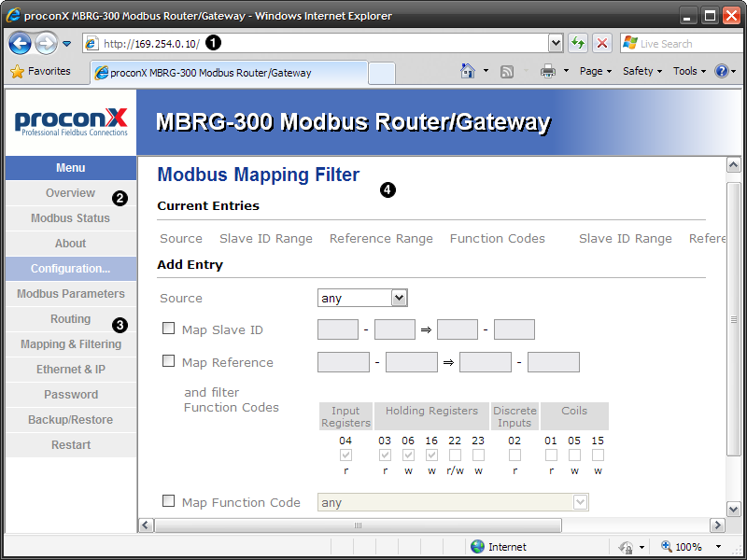Open the Overview menu link
The image size is (747, 560).
[x=71, y=193]
